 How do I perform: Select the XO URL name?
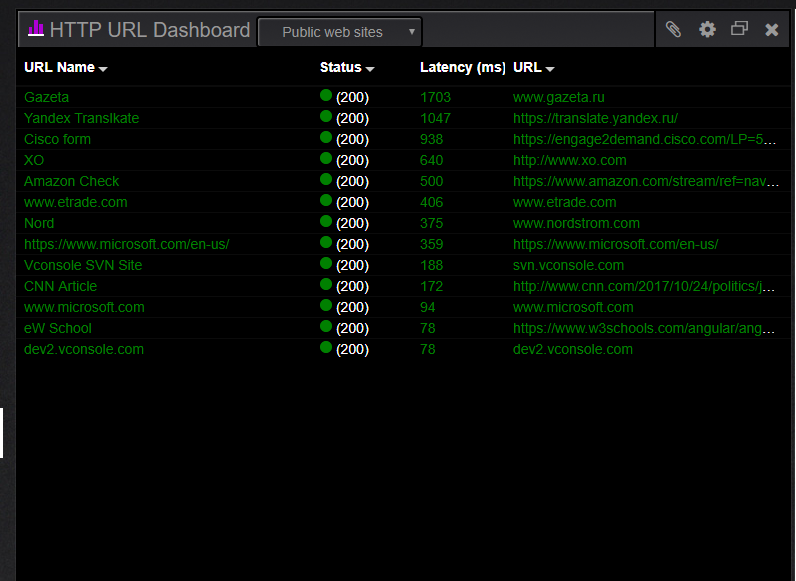34,160
